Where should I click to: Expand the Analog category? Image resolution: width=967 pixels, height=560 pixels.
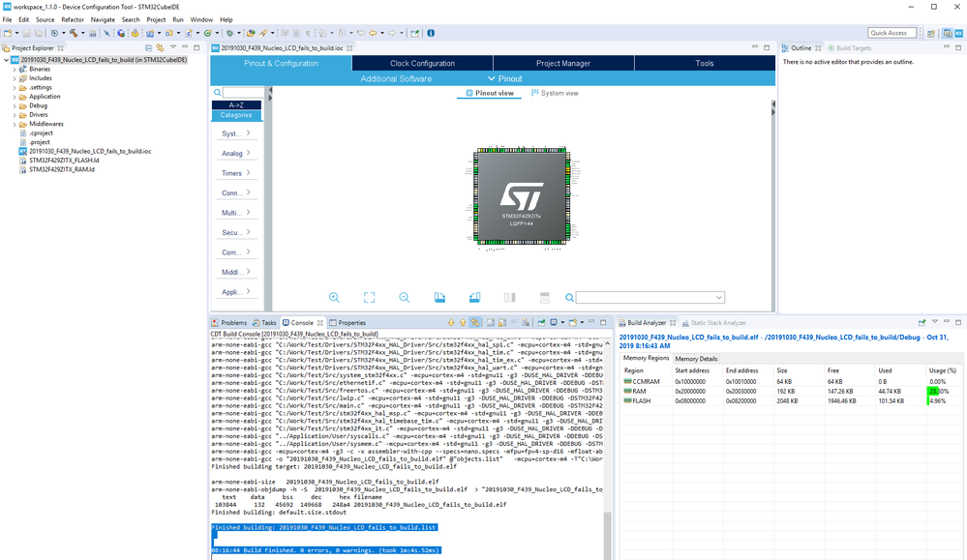pyautogui.click(x=236, y=154)
